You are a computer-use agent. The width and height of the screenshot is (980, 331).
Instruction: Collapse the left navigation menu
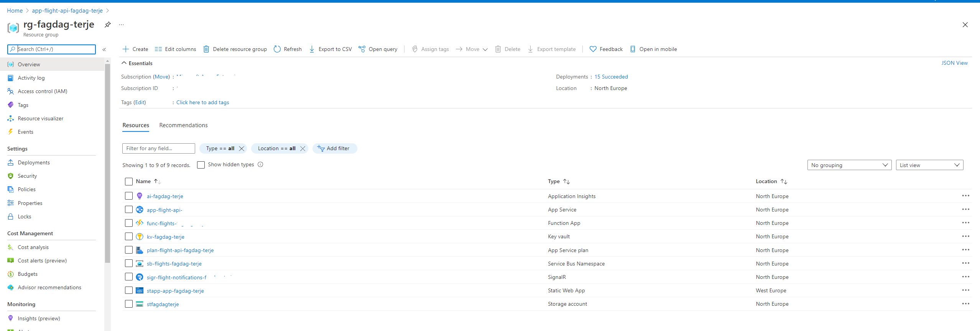104,49
